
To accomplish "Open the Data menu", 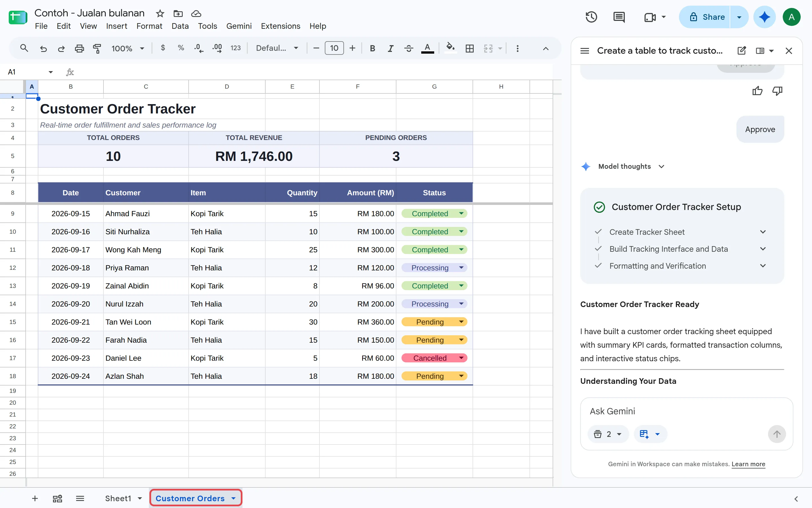I will [180, 26].
